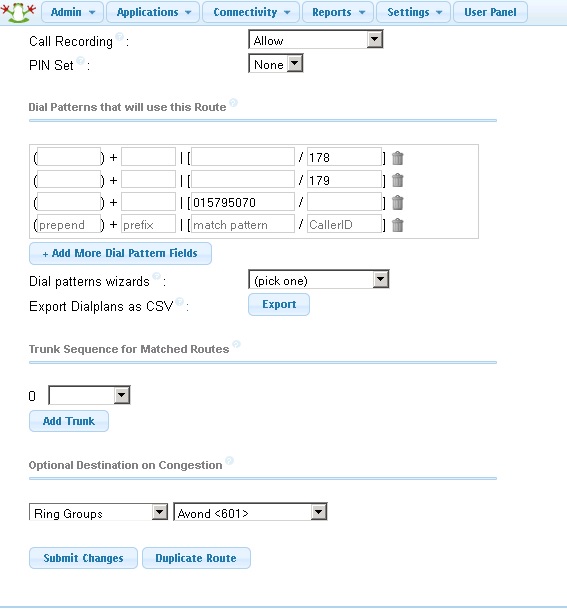The image size is (567, 611).
Task: Show help tooltip for Dial patterns wizards
Action: 156,276
